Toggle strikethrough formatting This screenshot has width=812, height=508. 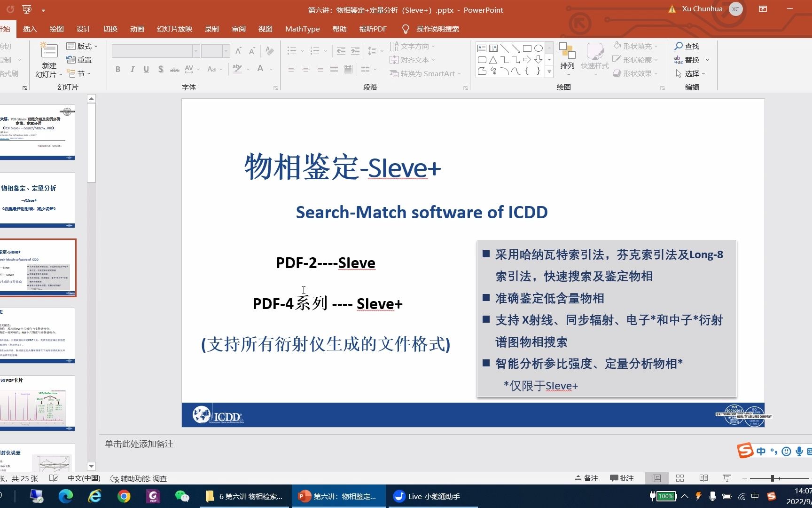[175, 69]
